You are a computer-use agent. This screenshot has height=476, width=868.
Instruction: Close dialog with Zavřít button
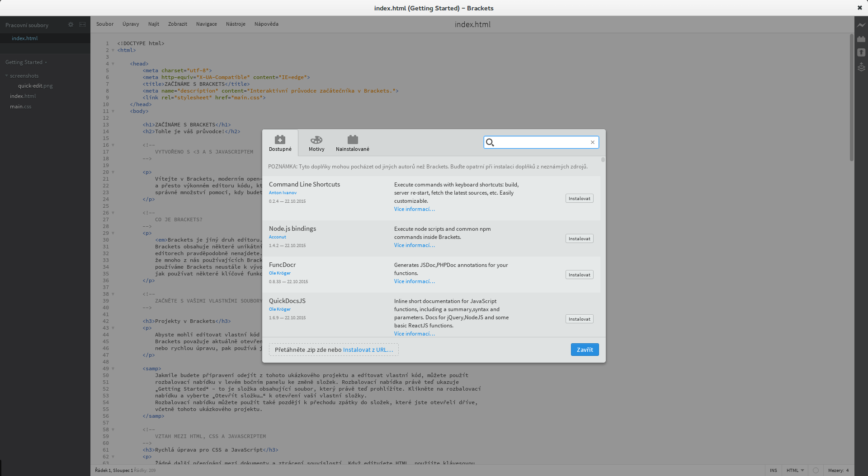tap(585, 350)
